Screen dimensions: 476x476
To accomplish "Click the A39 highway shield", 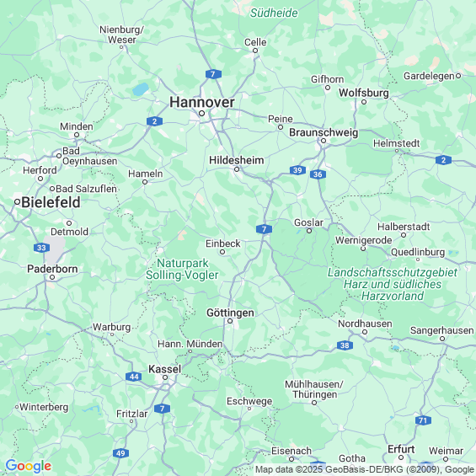I will [297, 170].
